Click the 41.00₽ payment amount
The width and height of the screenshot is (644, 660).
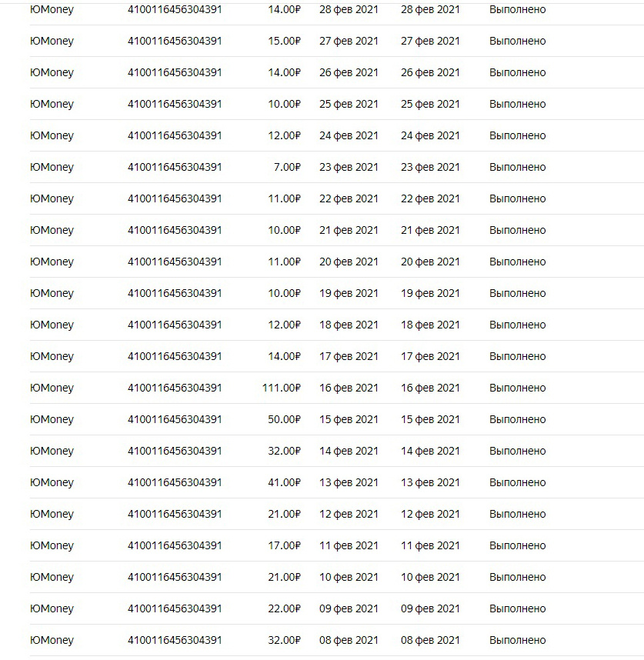point(284,482)
